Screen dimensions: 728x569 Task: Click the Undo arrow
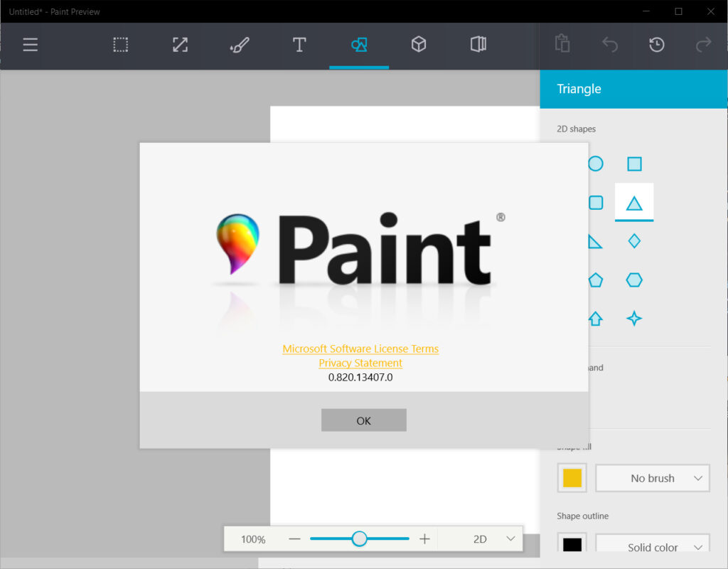pos(610,46)
